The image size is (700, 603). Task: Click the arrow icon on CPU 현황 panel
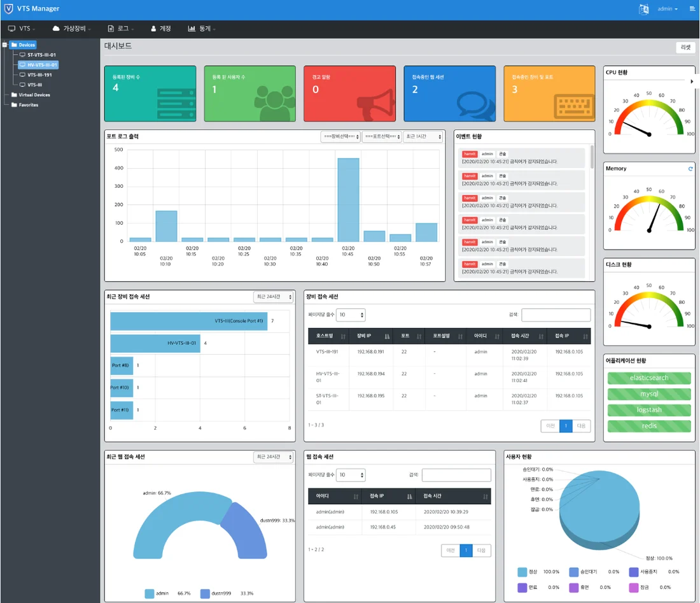[692, 82]
